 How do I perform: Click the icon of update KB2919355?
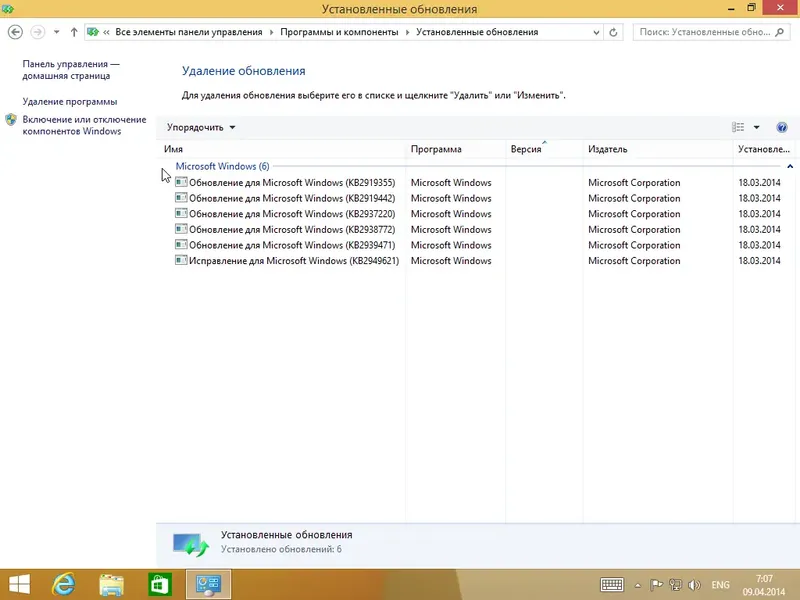pos(181,182)
